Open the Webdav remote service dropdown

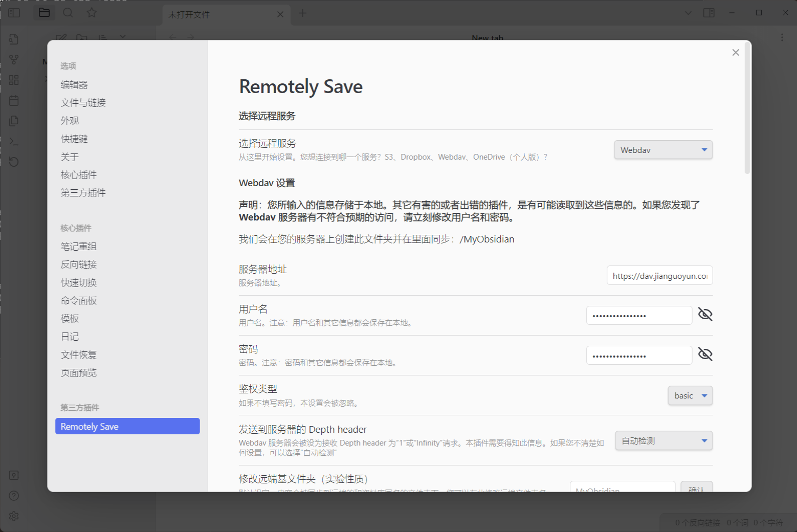pos(663,150)
